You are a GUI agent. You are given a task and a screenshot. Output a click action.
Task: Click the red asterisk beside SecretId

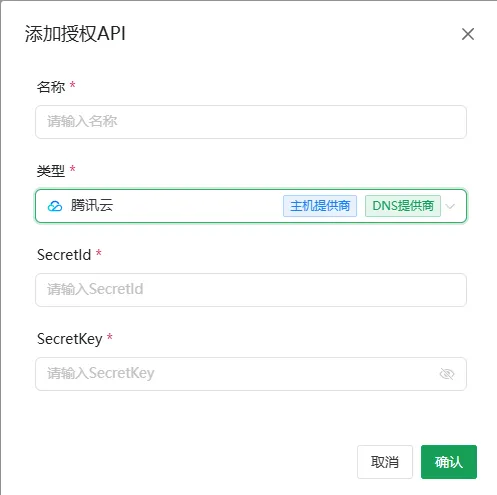coord(99,253)
